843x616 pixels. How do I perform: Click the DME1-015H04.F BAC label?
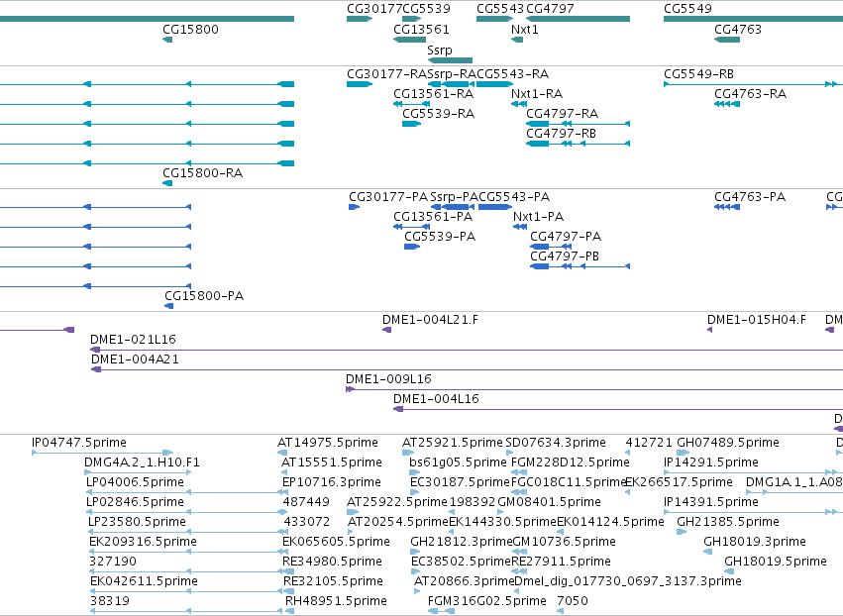(x=757, y=320)
